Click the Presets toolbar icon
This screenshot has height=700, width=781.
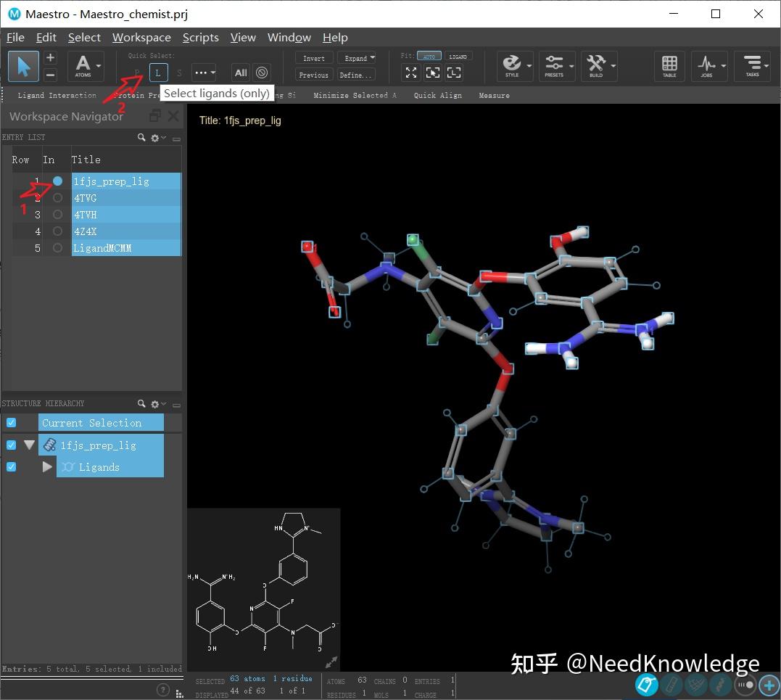(555, 65)
